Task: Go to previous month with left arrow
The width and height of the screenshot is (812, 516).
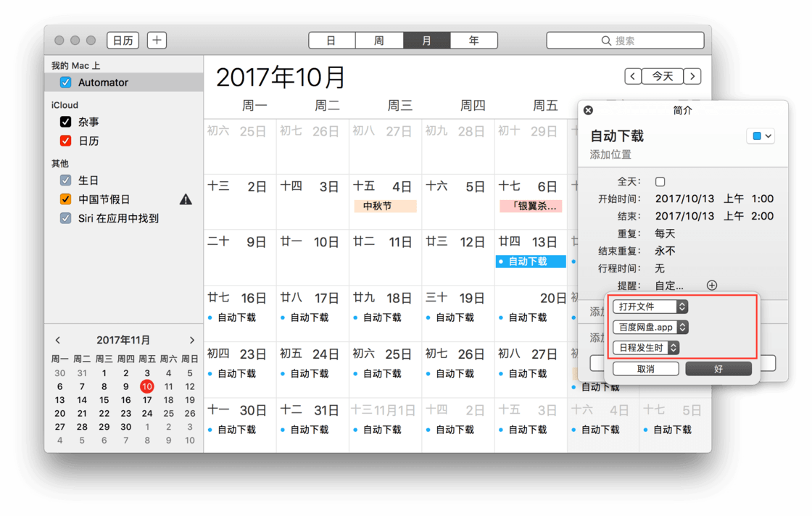Action: 633,76
